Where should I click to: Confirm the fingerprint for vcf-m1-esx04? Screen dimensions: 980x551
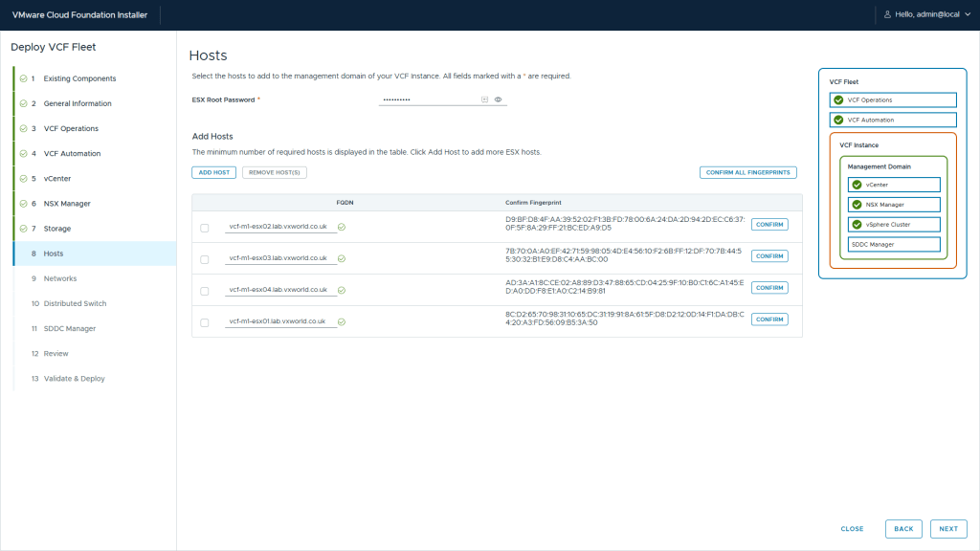768,288
